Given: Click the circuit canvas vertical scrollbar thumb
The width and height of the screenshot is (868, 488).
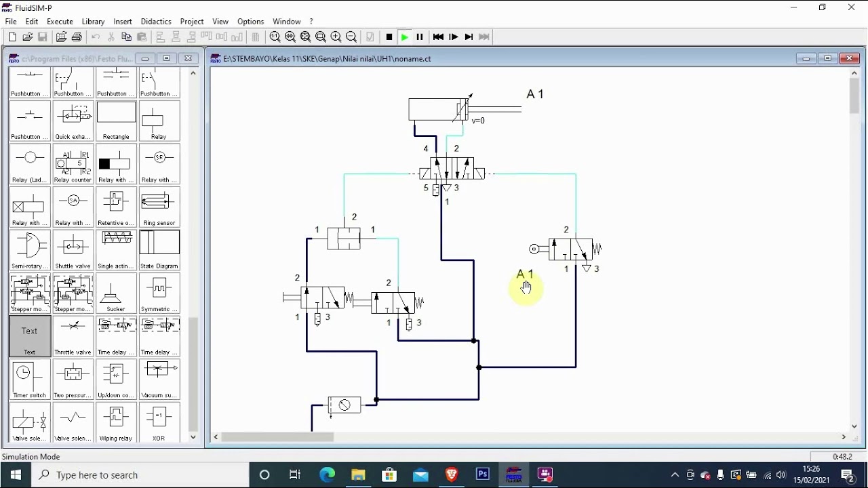Looking at the screenshot, I should 854,97.
